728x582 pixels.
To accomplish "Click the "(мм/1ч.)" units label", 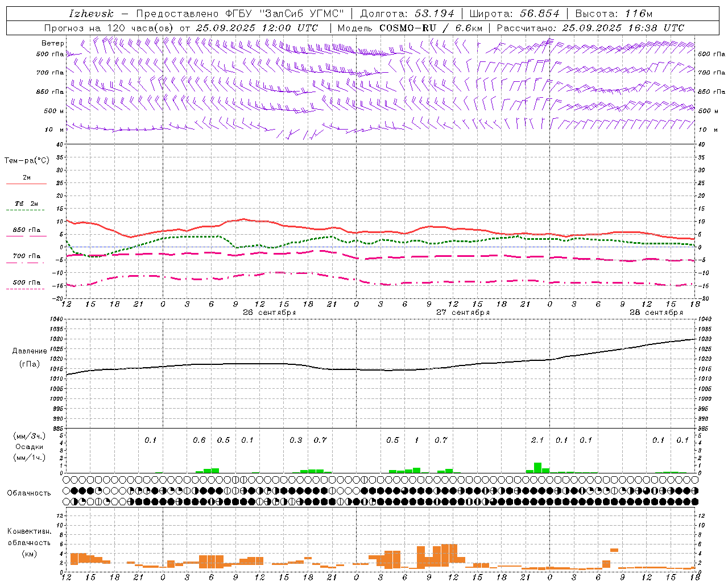I will (29, 458).
